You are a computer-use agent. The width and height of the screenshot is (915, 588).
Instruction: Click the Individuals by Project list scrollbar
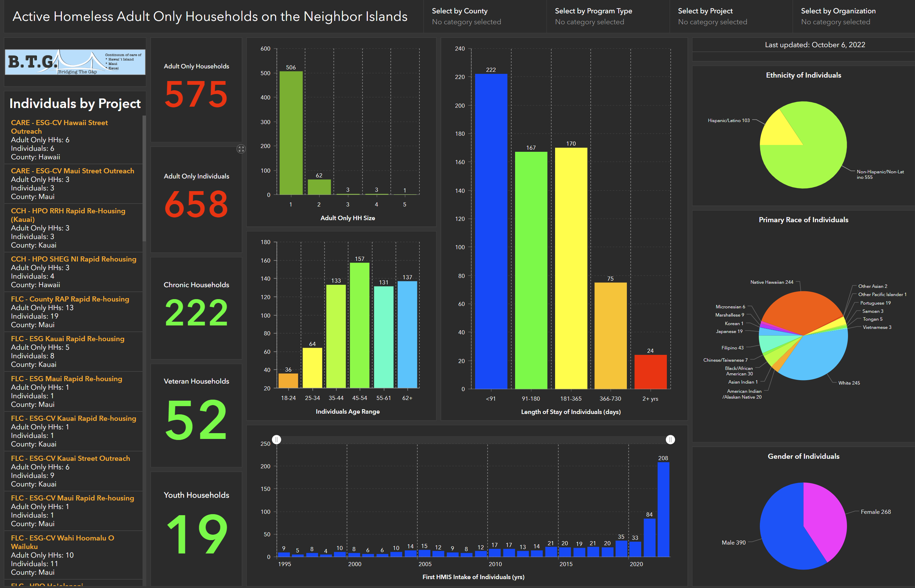(x=144, y=178)
